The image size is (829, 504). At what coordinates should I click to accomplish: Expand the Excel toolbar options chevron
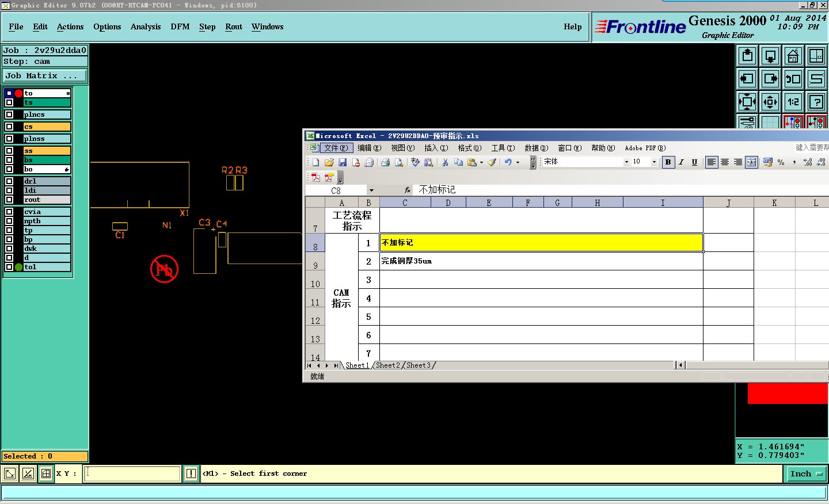[533, 163]
